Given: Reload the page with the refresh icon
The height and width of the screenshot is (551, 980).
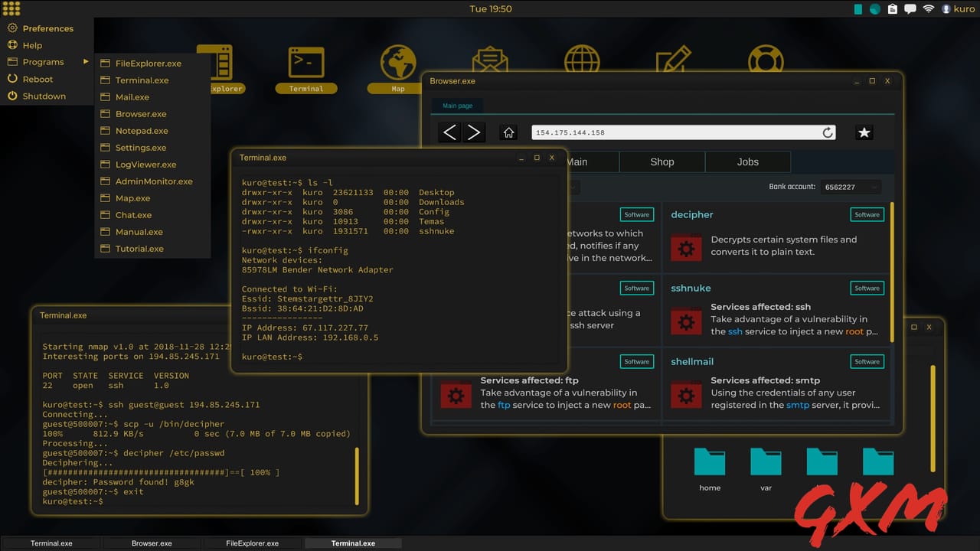Looking at the screenshot, I should (828, 132).
